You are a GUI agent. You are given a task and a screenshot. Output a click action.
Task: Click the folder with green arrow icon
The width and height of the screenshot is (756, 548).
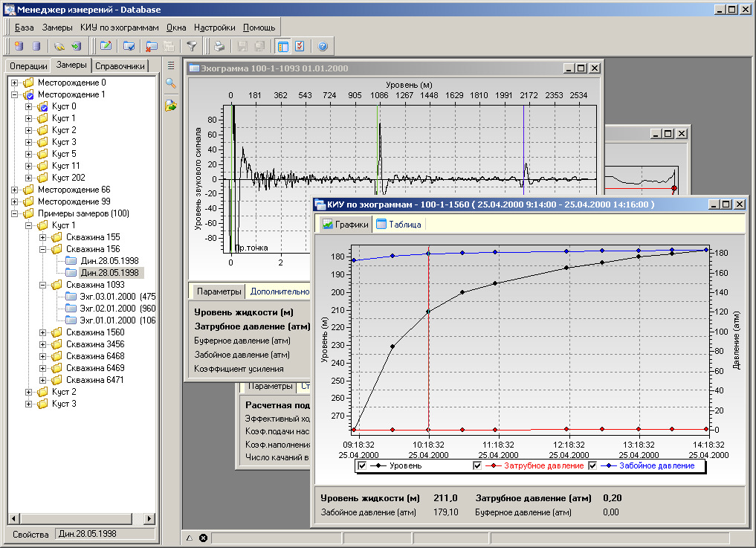click(171, 106)
